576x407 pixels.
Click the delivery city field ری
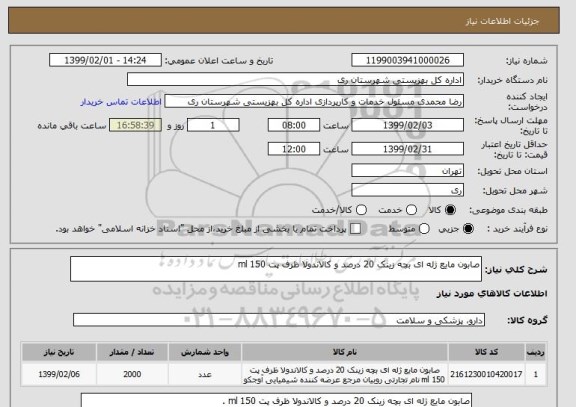pyautogui.click(x=407, y=190)
